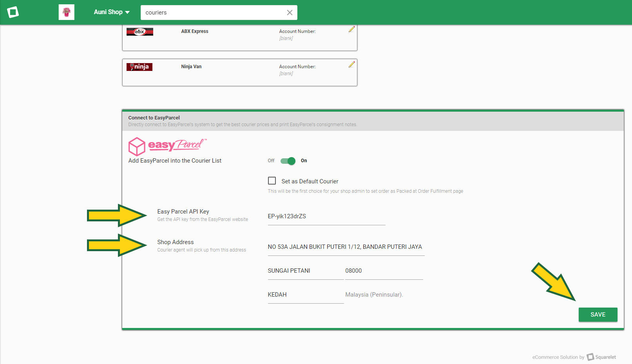Save the EasyParcel settings

coord(598,315)
